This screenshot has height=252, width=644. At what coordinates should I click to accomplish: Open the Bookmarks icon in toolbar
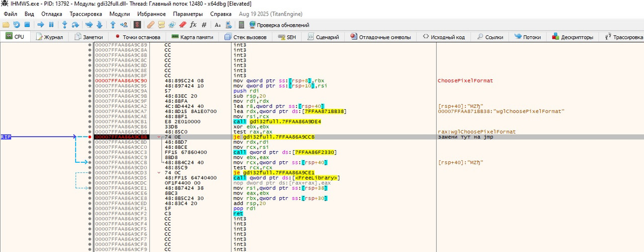click(x=183, y=25)
